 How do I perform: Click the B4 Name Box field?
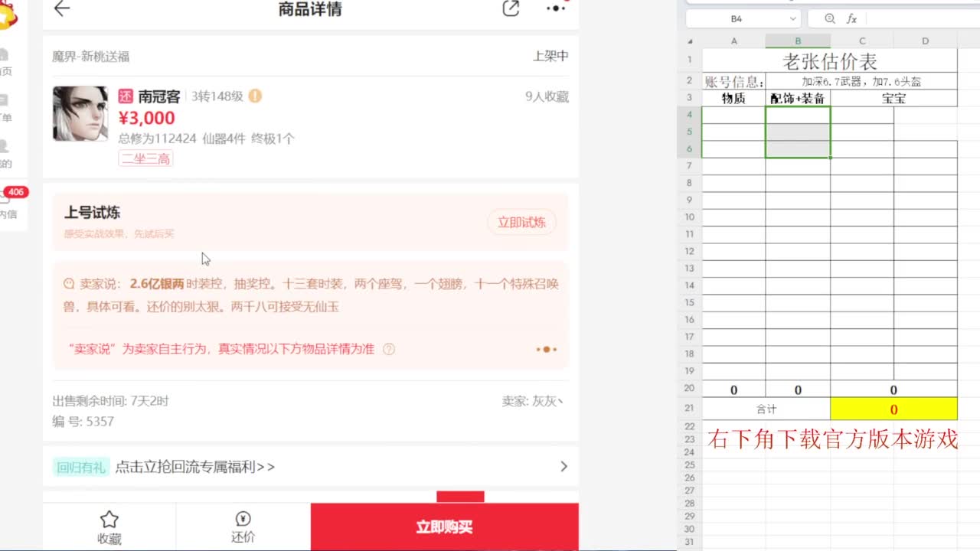coord(737,18)
